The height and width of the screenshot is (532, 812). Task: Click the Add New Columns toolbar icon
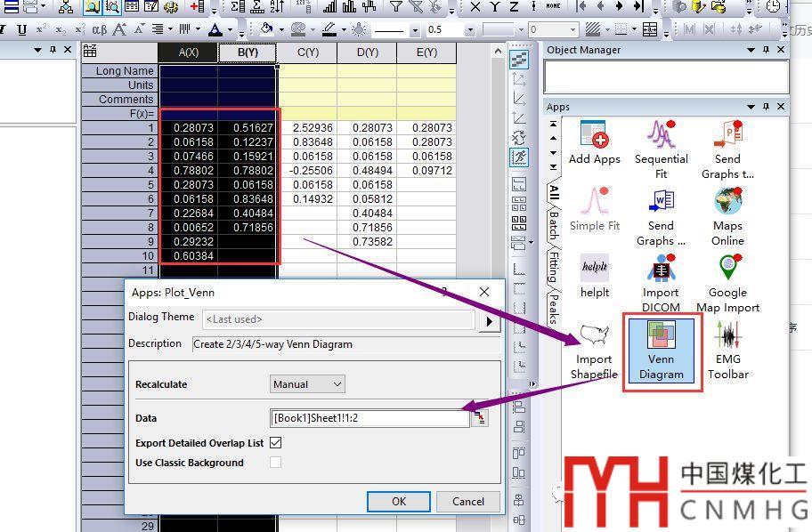point(198,6)
